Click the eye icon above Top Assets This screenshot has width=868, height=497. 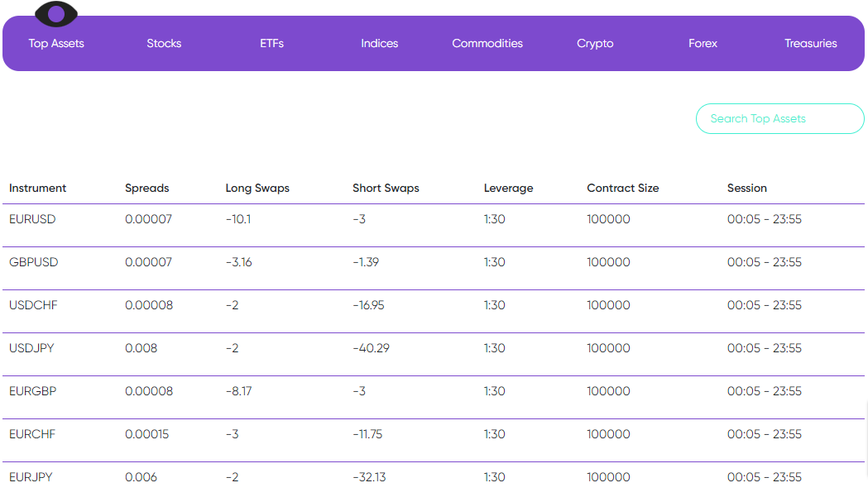[56, 14]
